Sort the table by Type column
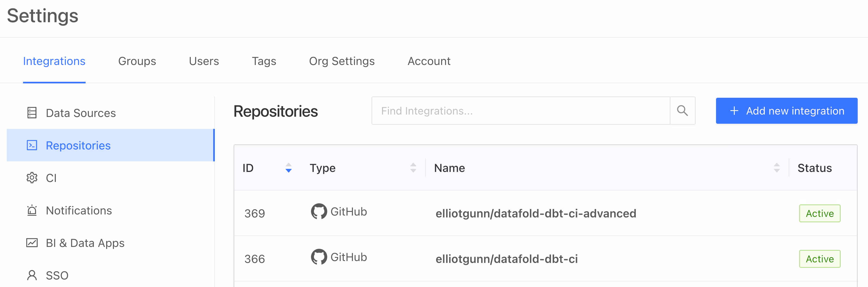Viewport: 868px width, 287px height. click(413, 168)
